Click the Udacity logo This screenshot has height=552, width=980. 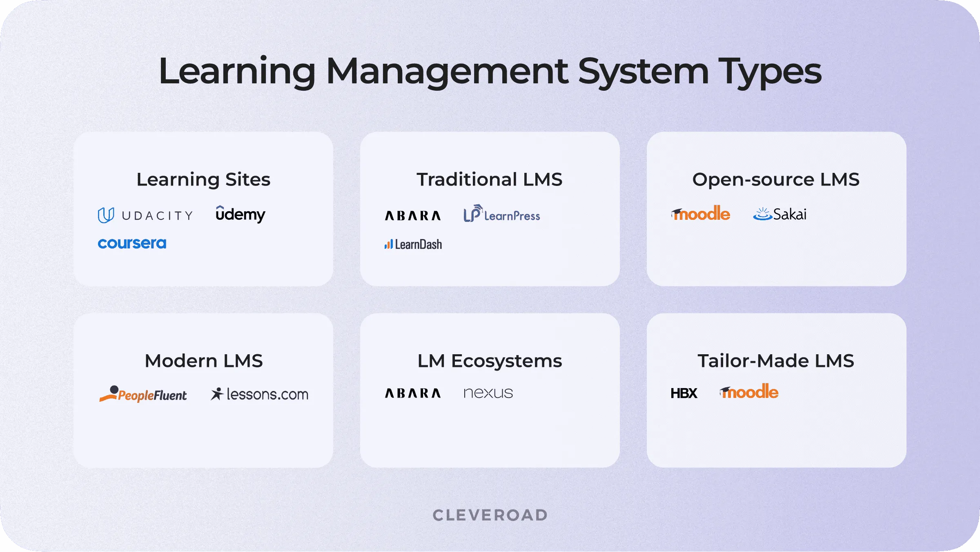145,214
